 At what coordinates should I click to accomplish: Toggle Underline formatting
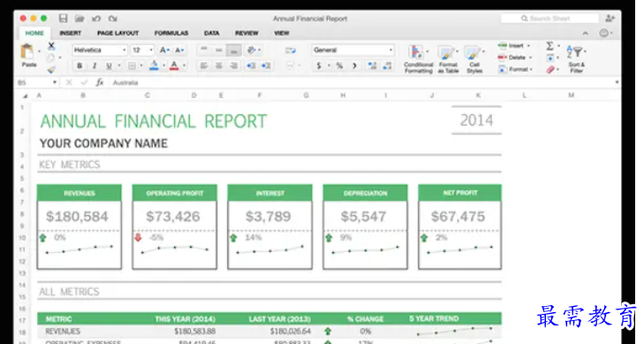109,65
